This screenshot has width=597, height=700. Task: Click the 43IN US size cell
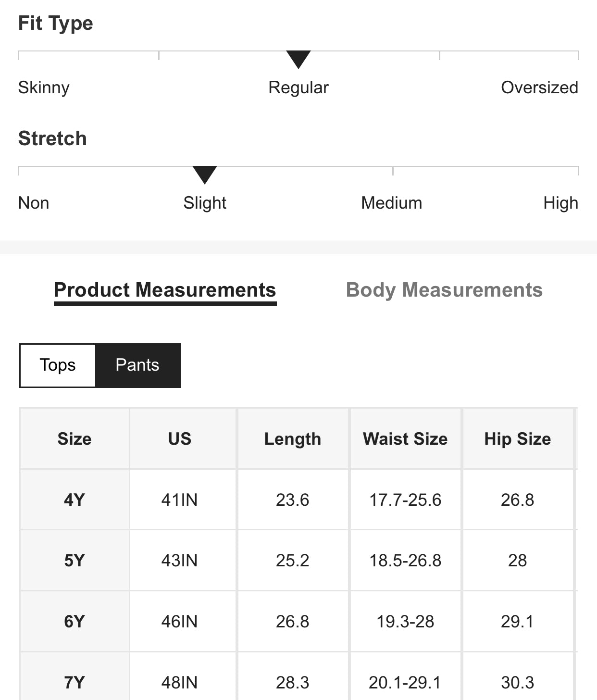tap(179, 561)
